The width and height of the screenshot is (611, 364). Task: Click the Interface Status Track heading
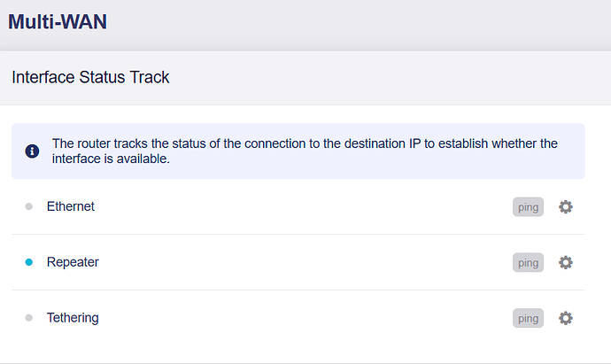coord(90,78)
